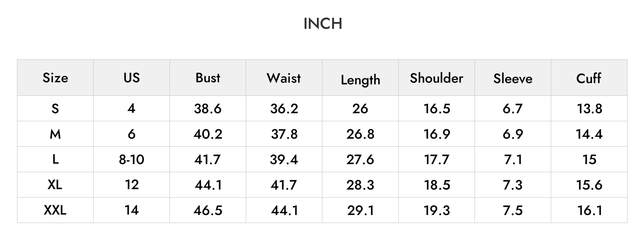Select the Bust column header
The image size is (644, 229).
(x=208, y=78)
